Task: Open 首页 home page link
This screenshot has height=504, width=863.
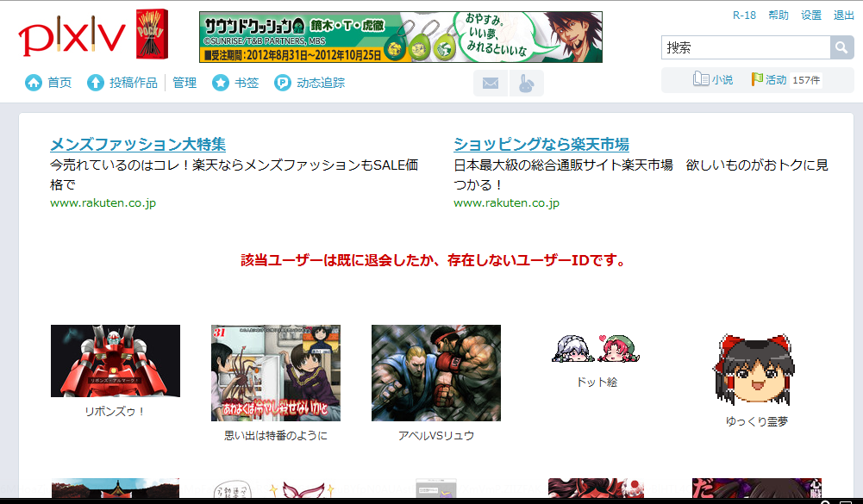Action: pos(59,83)
